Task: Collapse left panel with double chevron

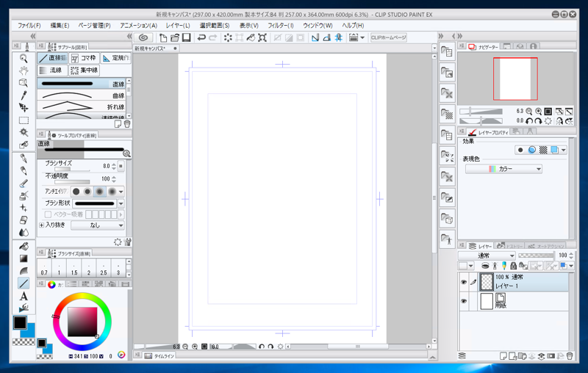Action: click(32, 36)
